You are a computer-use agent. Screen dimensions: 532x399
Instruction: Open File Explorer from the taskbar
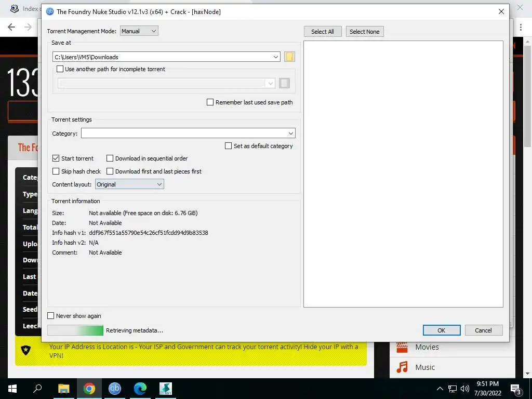coord(63,389)
